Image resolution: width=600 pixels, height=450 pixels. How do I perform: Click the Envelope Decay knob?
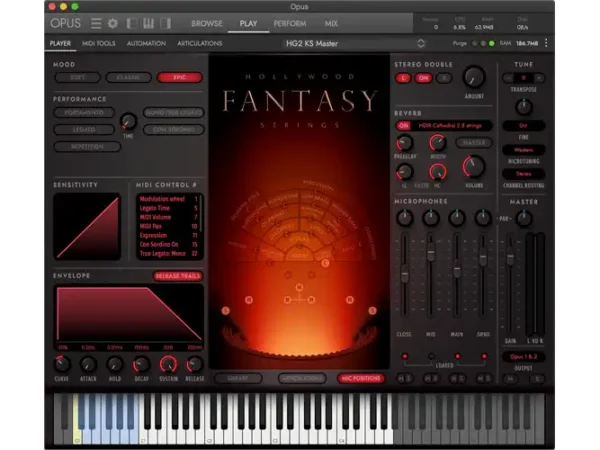pos(141,365)
